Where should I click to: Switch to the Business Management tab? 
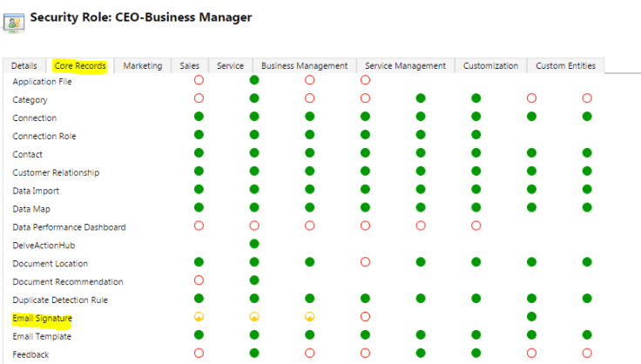(304, 66)
